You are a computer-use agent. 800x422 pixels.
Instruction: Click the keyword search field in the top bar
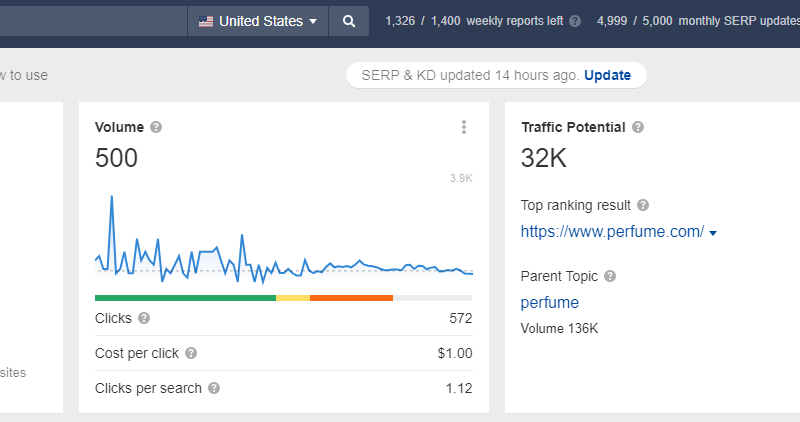pos(90,21)
